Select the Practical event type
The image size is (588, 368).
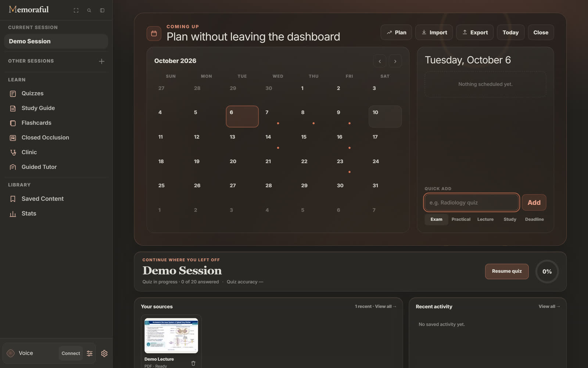pos(461,219)
